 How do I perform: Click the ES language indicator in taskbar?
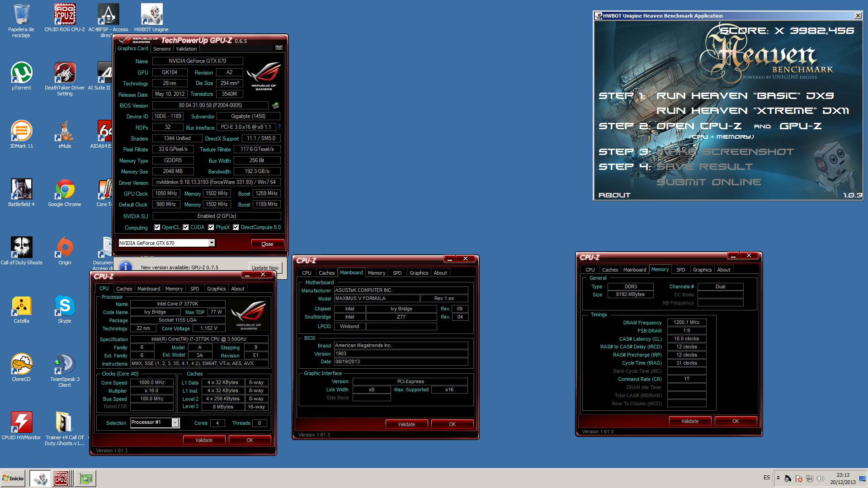click(766, 478)
